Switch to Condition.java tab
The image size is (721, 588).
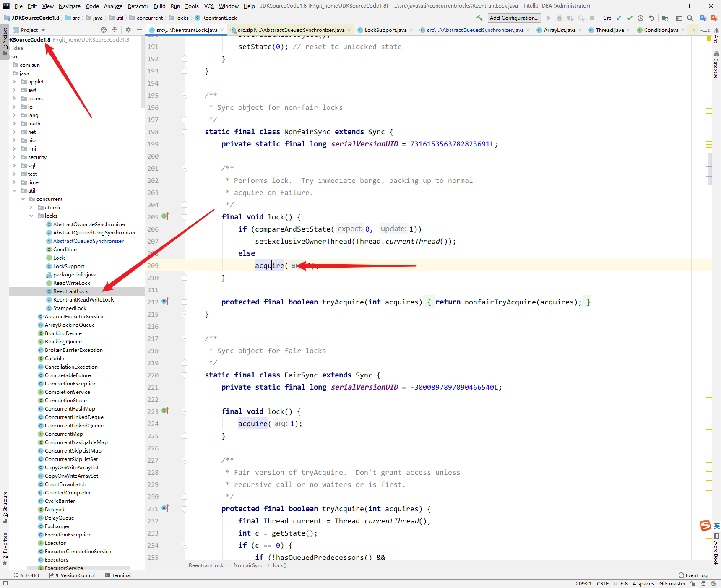pos(661,30)
